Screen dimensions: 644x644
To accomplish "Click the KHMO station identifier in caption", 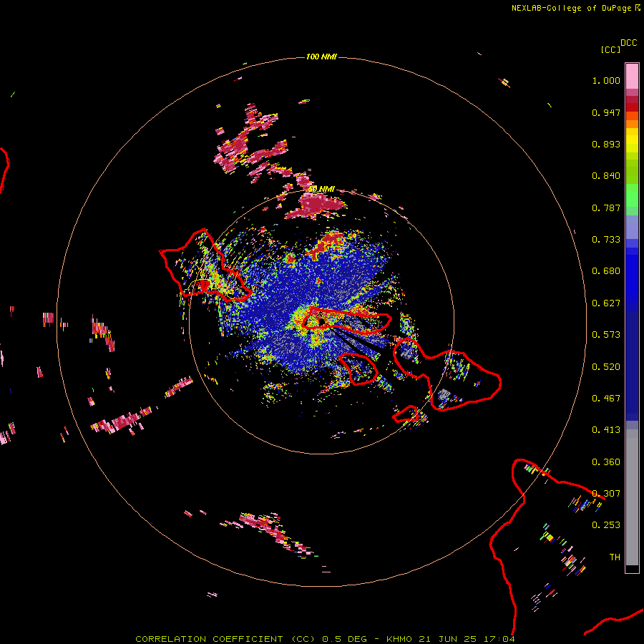I will tap(399, 639).
